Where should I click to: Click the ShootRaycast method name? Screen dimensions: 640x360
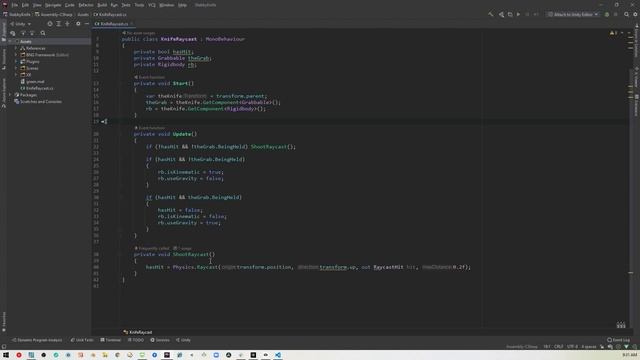coord(191,254)
